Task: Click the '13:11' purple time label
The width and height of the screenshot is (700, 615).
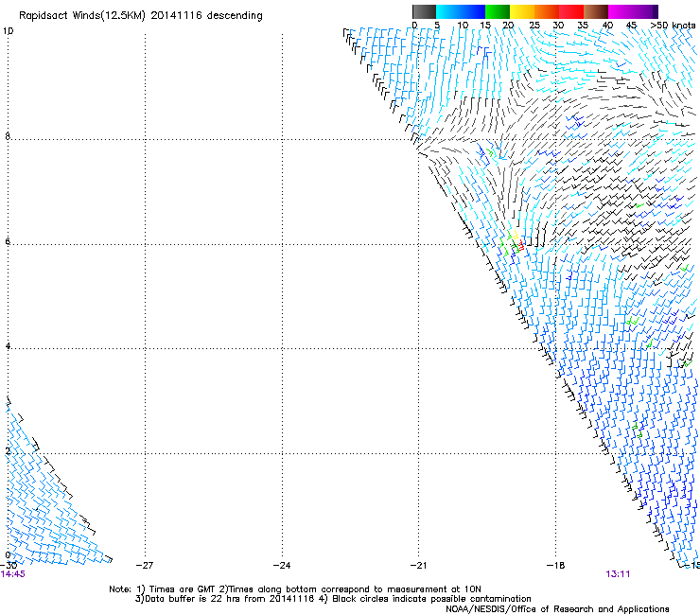Action: pyautogui.click(x=618, y=574)
